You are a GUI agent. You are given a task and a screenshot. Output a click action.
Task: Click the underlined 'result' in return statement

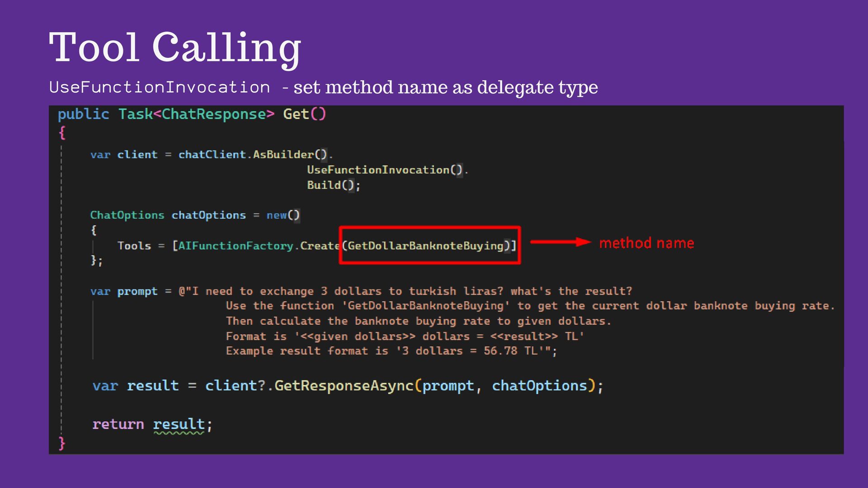tap(179, 424)
